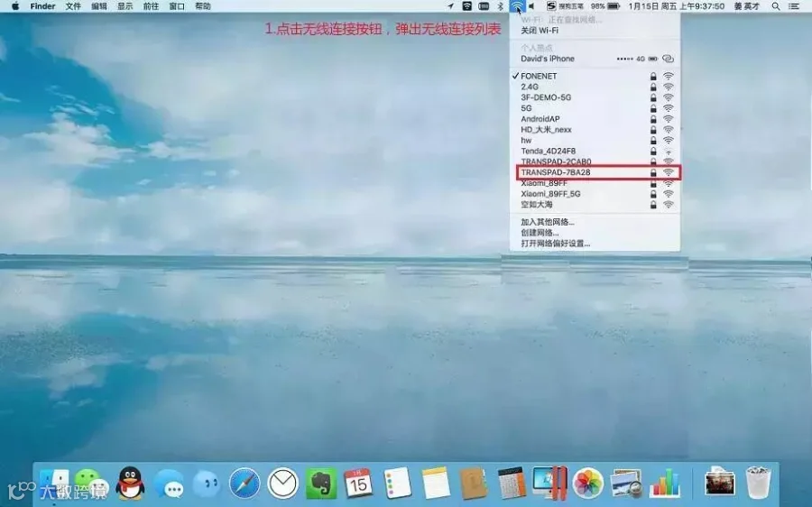Open the 前往 menu

151,6
